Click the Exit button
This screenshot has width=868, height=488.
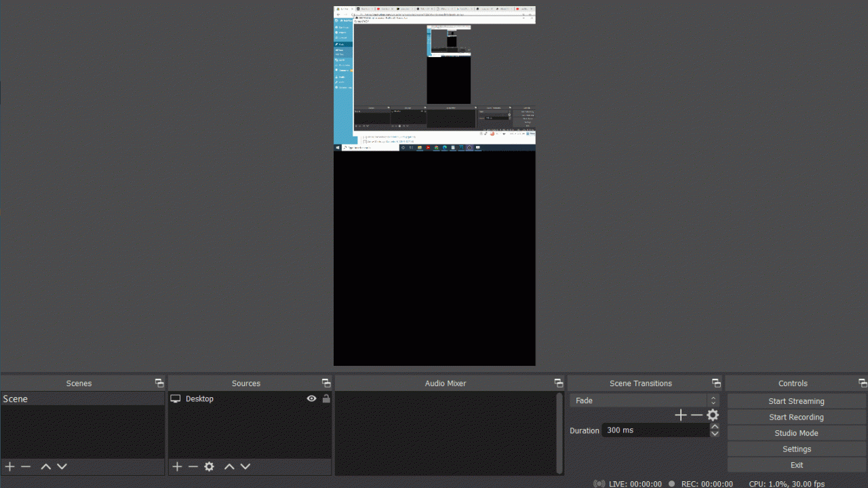[797, 465]
